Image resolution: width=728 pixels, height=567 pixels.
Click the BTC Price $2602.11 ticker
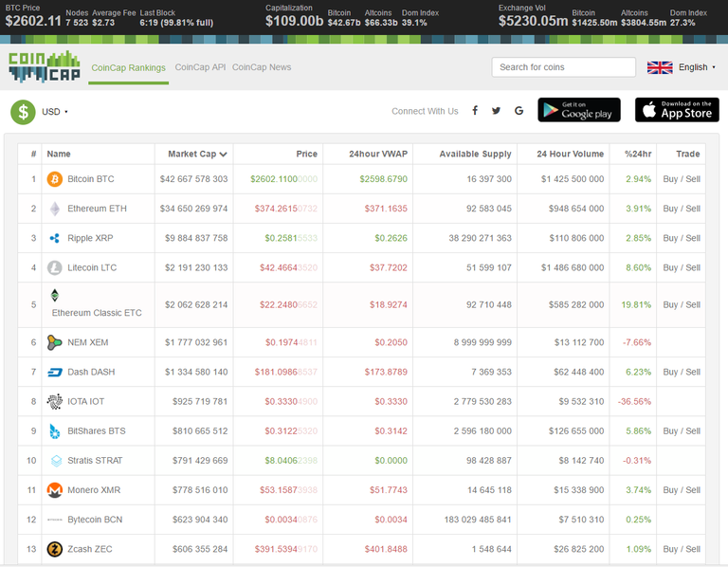33,17
